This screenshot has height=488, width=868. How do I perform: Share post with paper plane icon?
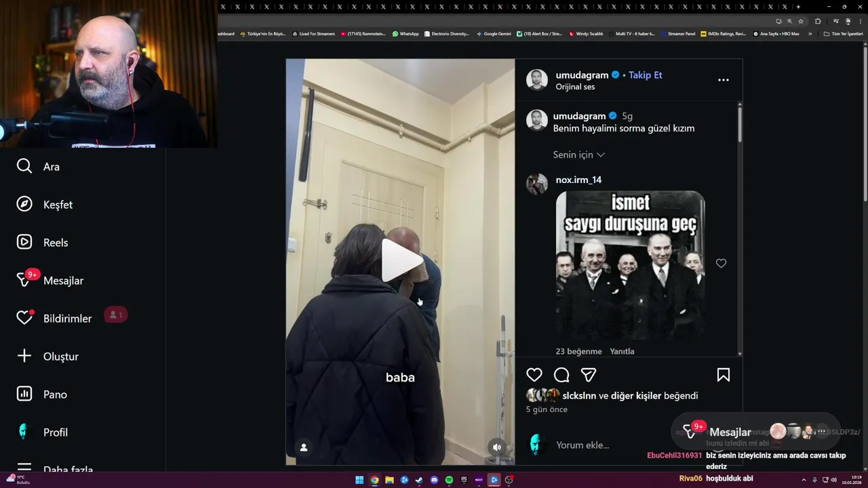tap(589, 375)
